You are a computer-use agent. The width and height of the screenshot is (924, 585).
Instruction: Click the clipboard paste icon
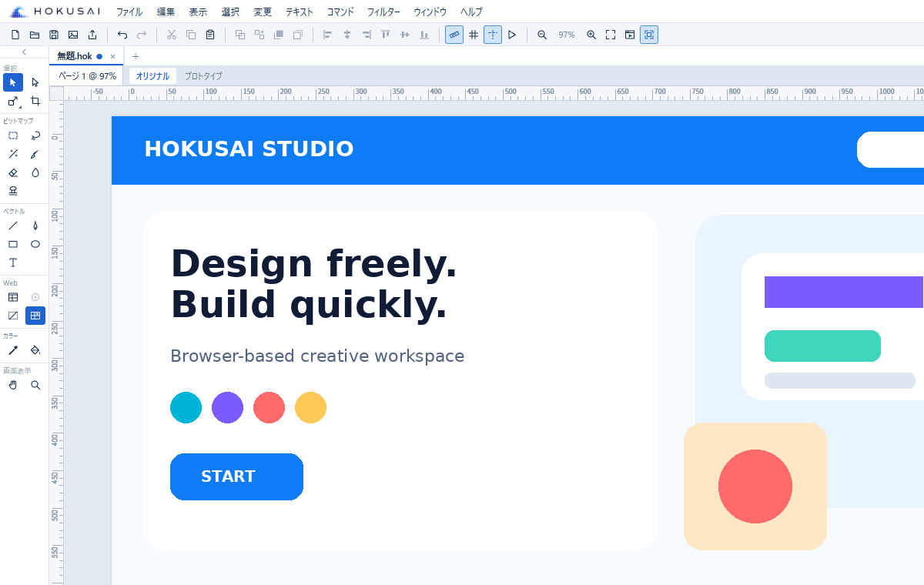[x=210, y=35]
